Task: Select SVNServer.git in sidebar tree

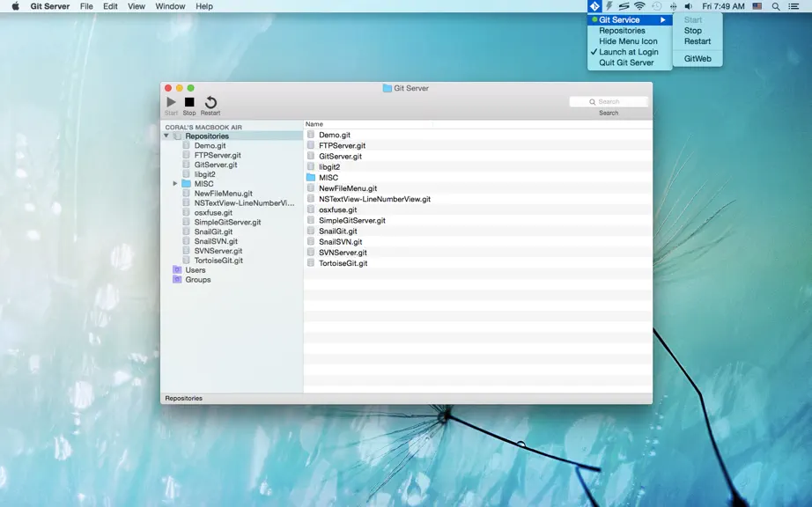Action: point(218,251)
